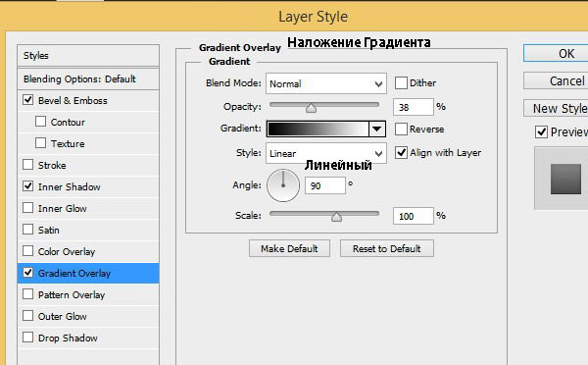588x365 pixels.
Task: Click the black-to-white gradient bar
Action: pyautogui.click(x=318, y=130)
